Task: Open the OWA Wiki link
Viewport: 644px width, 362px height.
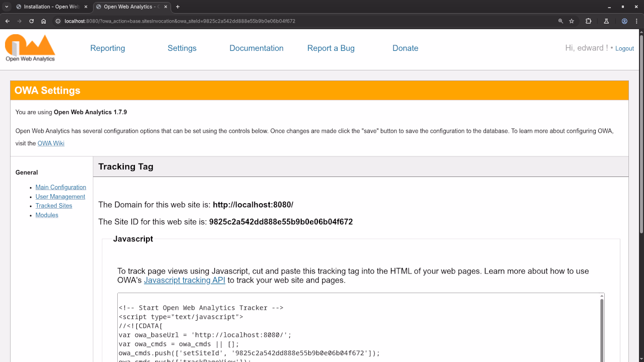Action: 51,143
